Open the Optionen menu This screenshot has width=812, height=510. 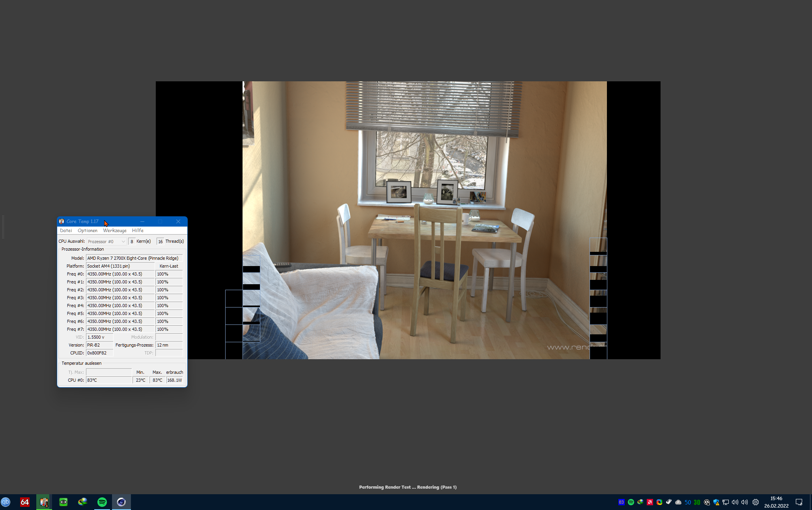pos(88,231)
